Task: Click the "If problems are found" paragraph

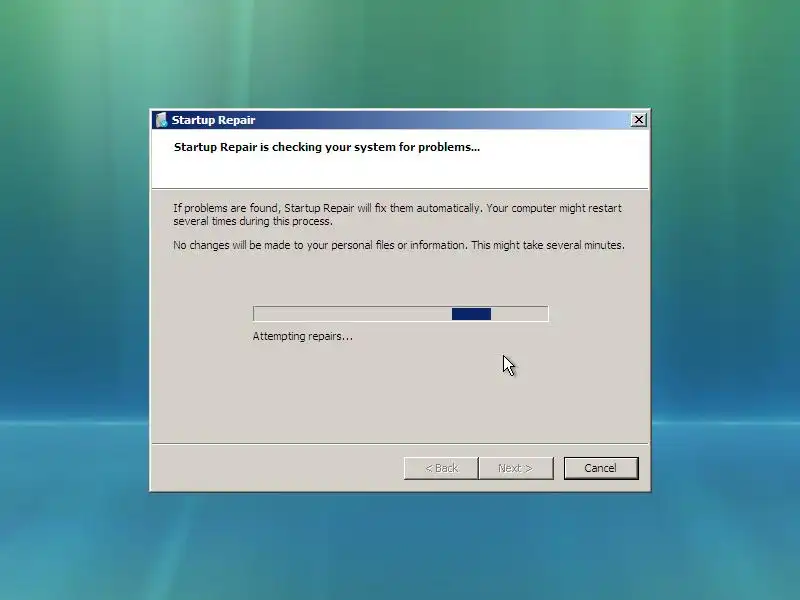Action: point(397,214)
